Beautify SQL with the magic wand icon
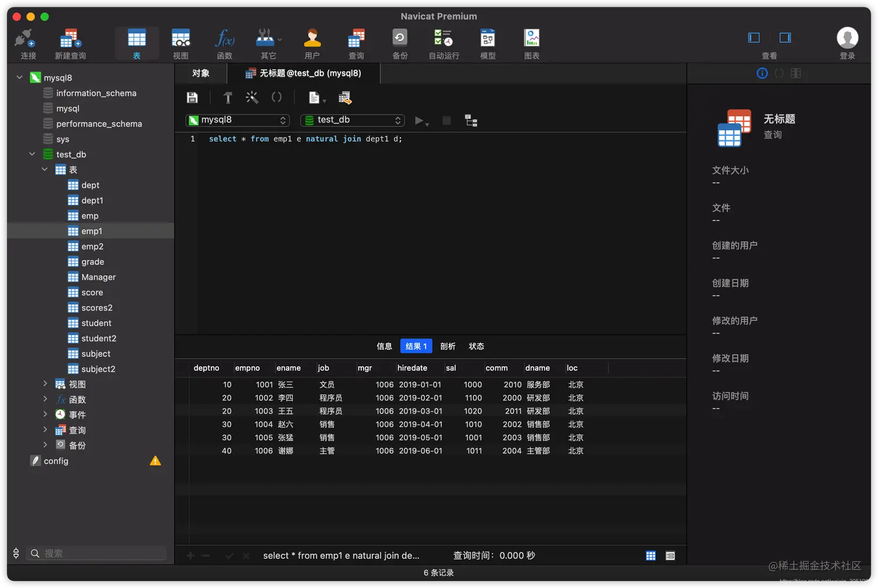 pyautogui.click(x=251, y=98)
